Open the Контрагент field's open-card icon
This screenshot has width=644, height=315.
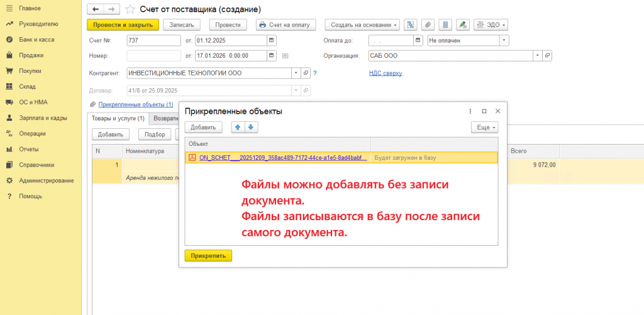[306, 73]
